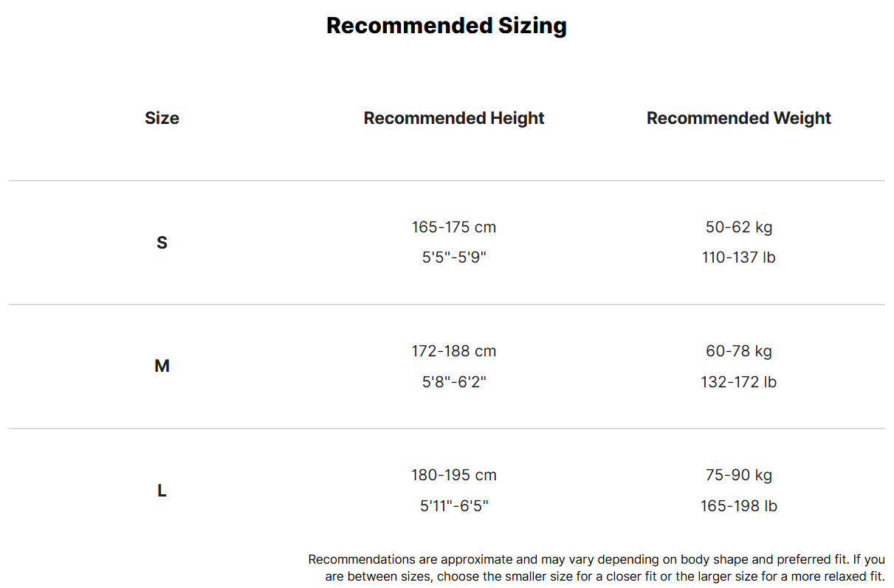Click the 165-198 lb weight value
The width and height of the screenshot is (894, 588).
click(739, 506)
